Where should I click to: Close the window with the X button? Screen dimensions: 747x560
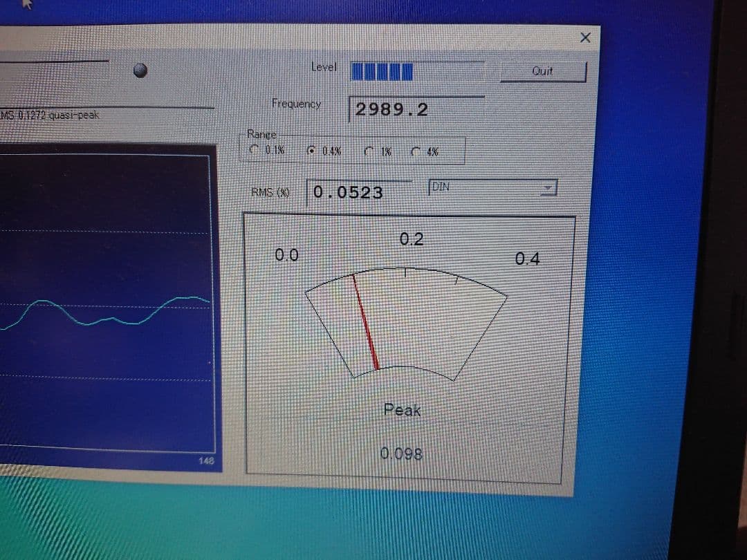(584, 38)
